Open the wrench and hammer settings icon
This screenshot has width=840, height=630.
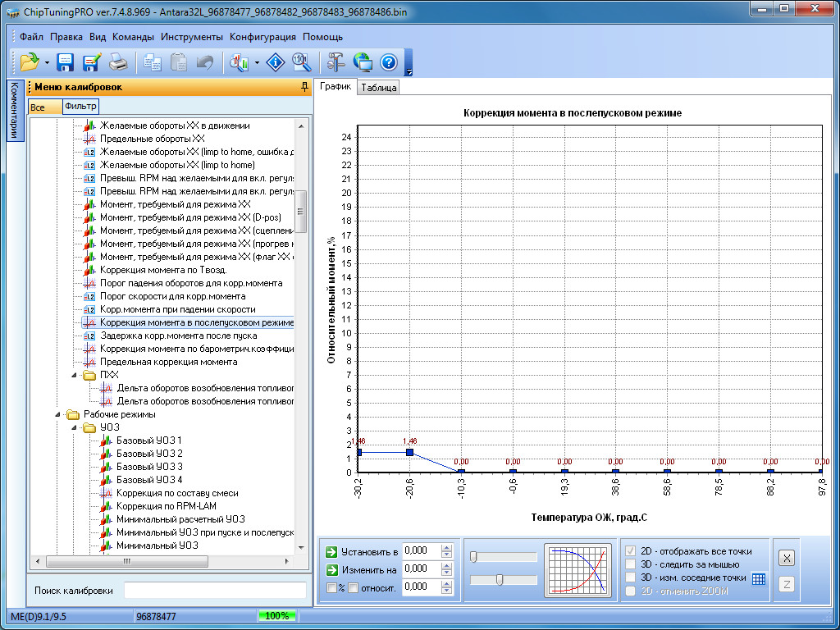(336, 62)
